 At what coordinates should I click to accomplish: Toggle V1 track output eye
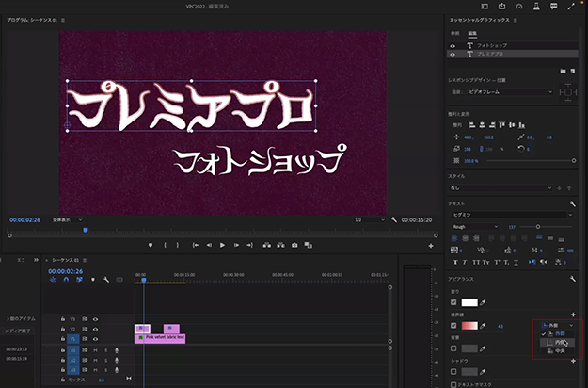click(x=96, y=339)
